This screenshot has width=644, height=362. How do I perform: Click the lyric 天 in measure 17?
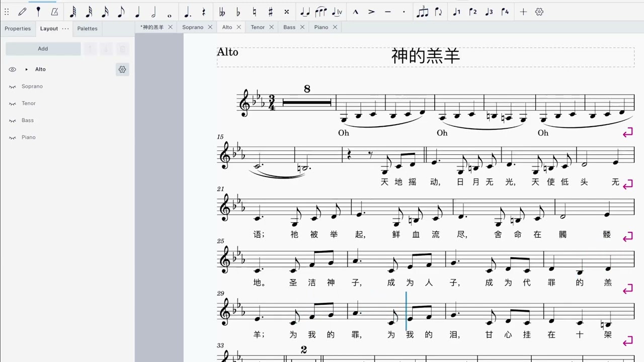(x=384, y=182)
